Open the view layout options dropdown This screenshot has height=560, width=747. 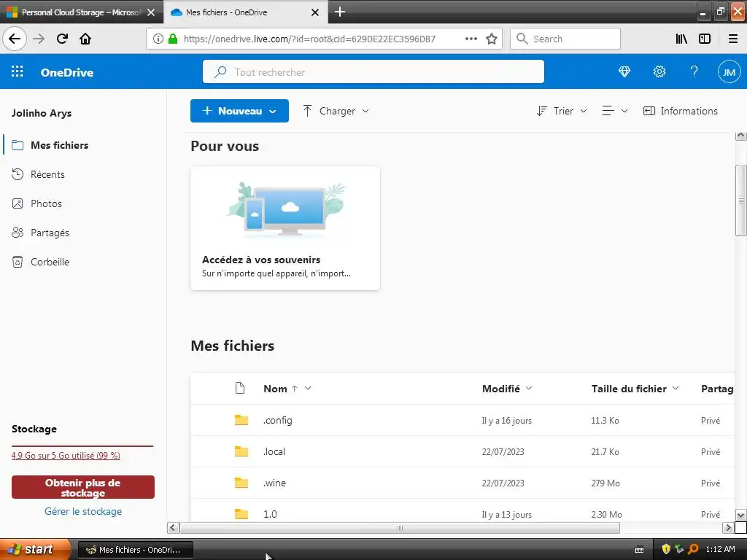(615, 111)
